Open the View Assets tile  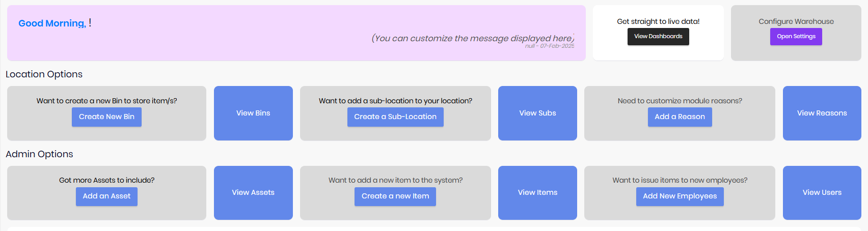[x=253, y=192]
